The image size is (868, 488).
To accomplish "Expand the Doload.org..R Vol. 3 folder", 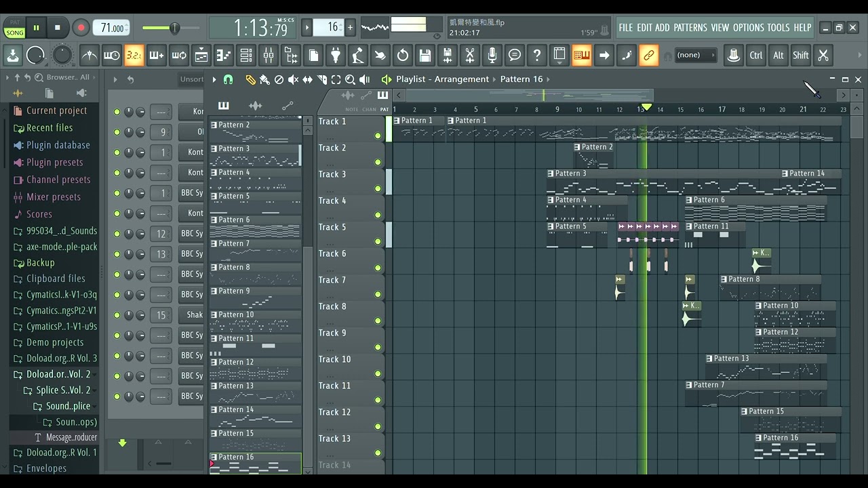I will (56, 359).
